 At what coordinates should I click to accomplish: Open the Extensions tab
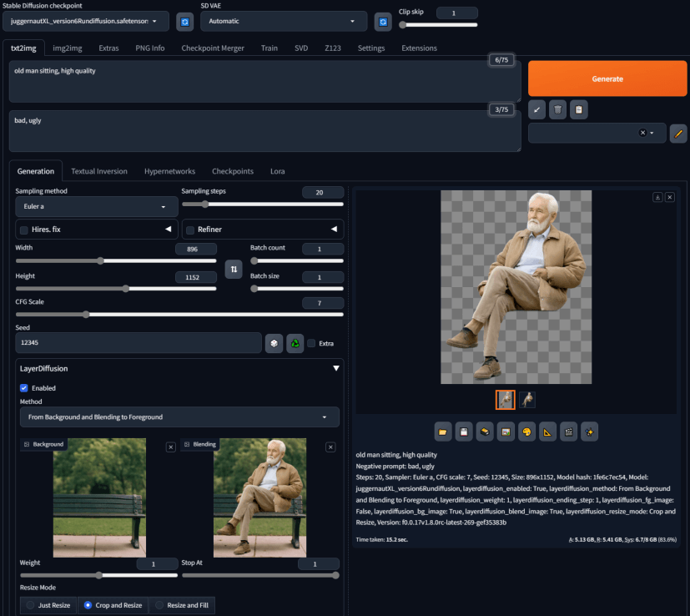[419, 48]
